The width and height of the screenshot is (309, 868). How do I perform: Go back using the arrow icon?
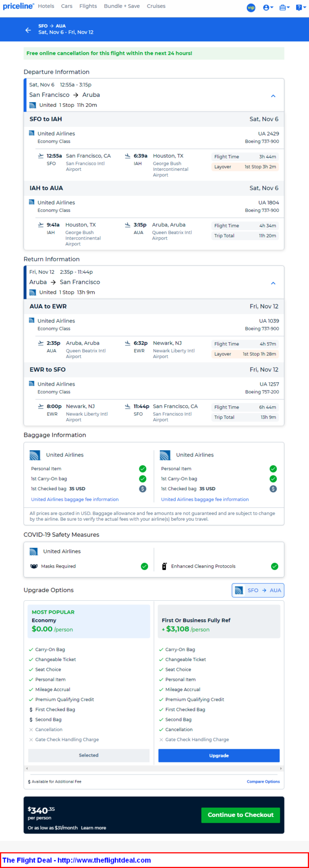pos(28,30)
